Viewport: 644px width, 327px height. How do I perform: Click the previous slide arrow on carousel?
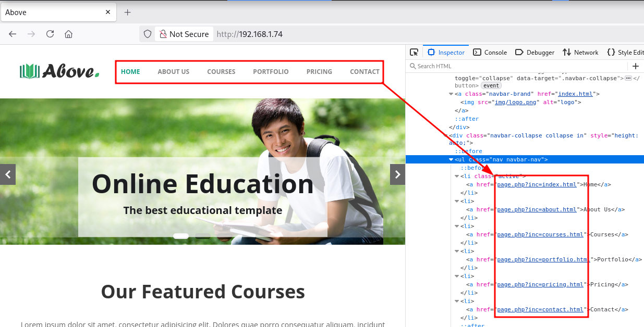pyautogui.click(x=8, y=174)
